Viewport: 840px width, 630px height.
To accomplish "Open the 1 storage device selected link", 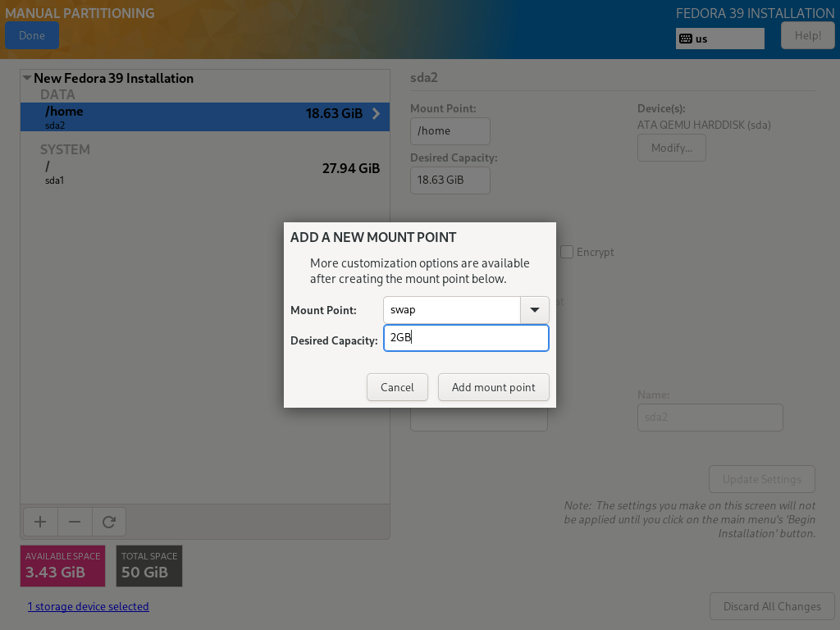I will (x=89, y=606).
